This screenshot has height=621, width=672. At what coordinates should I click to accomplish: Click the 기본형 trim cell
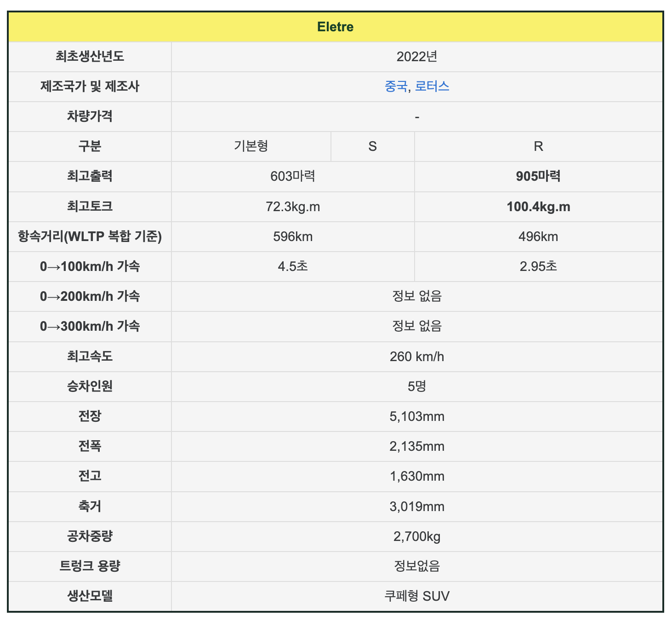tap(251, 146)
